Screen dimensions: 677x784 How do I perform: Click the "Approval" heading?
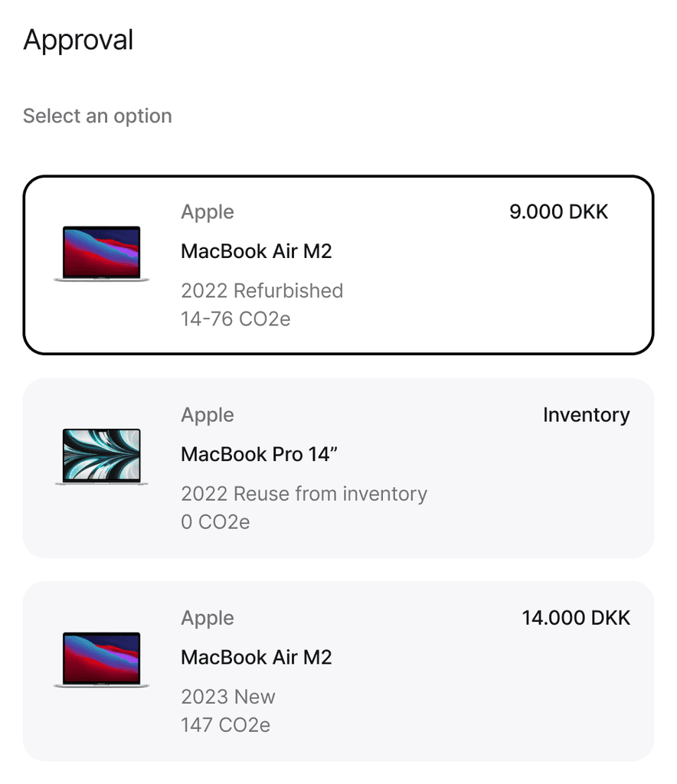79,40
